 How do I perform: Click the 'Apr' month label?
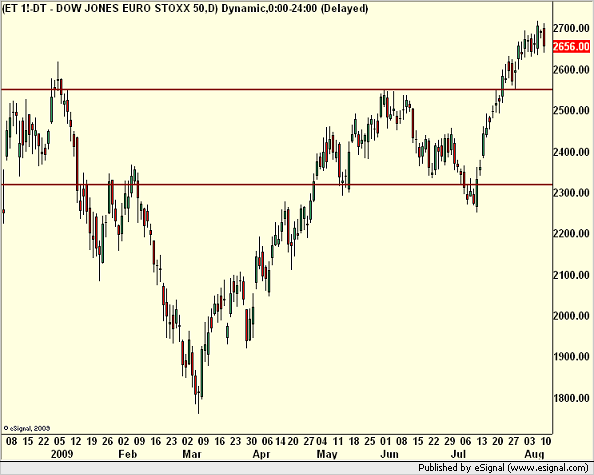click(x=261, y=454)
